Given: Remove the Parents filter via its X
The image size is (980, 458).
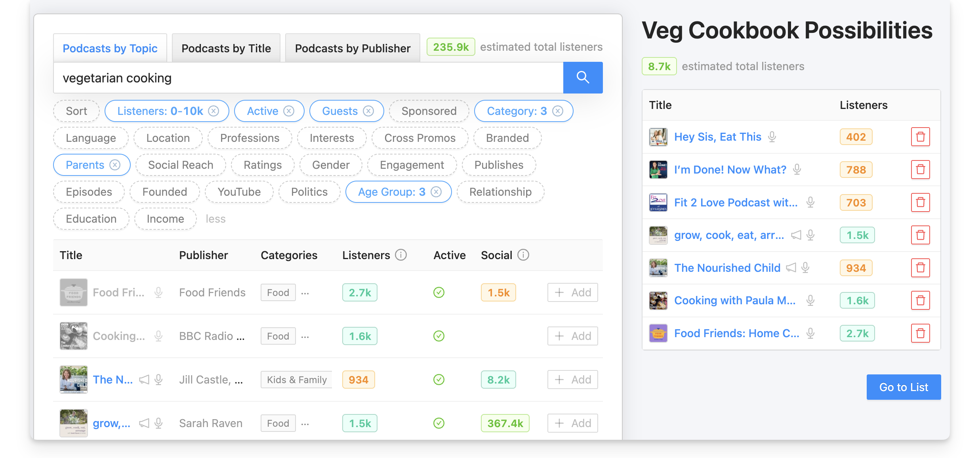Looking at the screenshot, I should 115,165.
